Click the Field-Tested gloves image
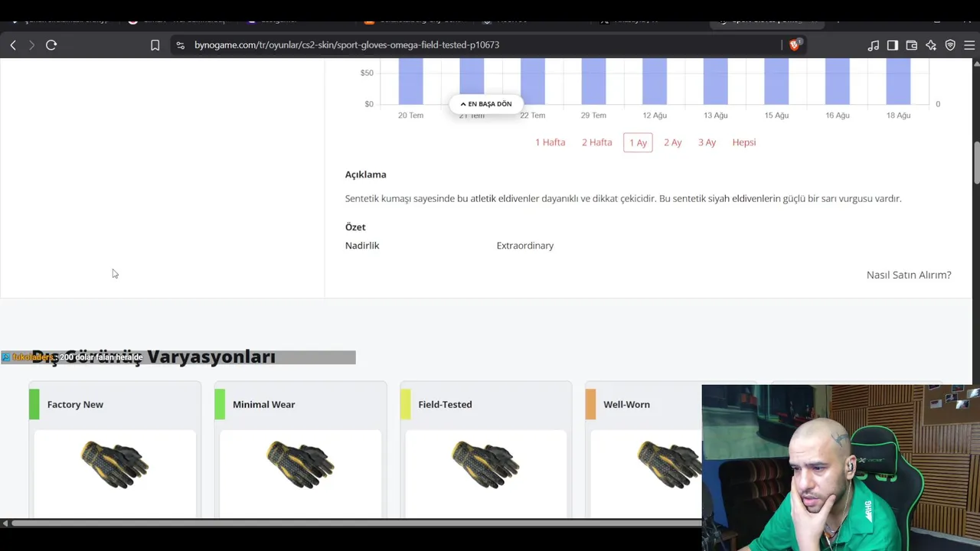The height and width of the screenshot is (551, 980). (x=485, y=465)
